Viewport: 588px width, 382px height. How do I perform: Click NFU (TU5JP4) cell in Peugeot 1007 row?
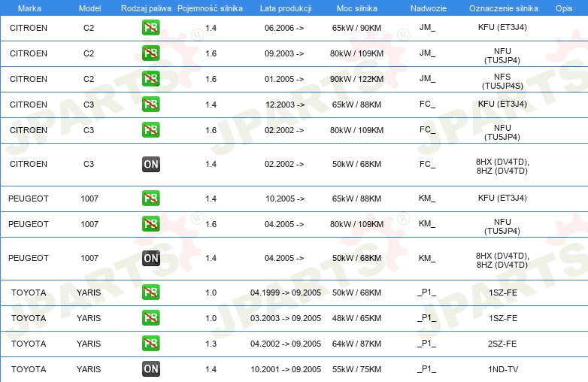502,226
